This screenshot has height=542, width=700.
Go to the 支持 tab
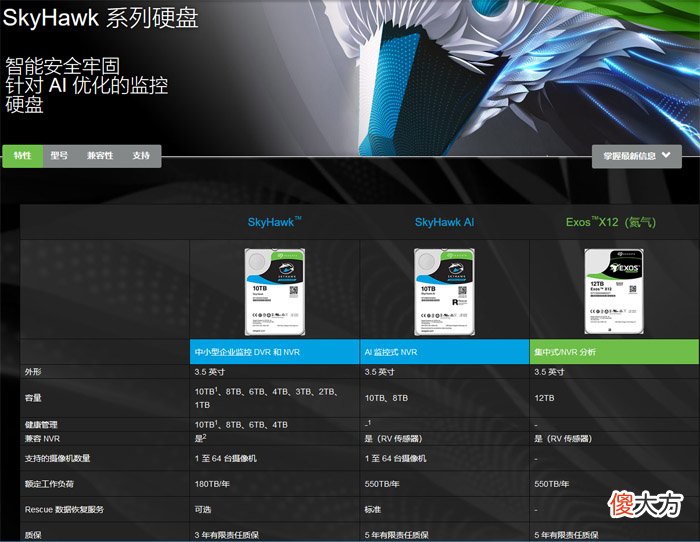[x=141, y=156]
